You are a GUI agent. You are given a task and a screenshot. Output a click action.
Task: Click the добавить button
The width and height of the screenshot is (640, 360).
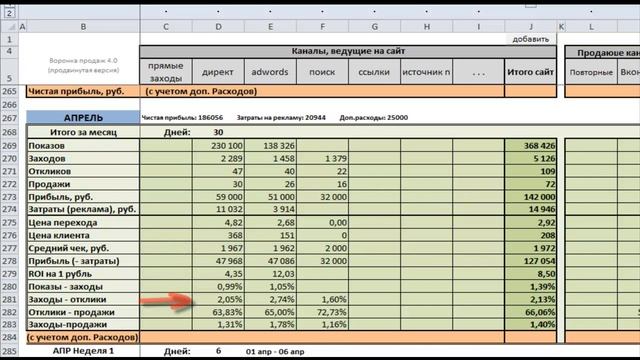pyautogui.click(x=531, y=39)
